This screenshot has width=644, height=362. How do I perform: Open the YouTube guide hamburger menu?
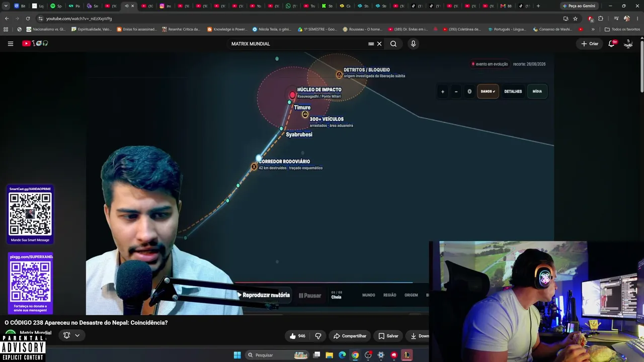click(x=10, y=44)
